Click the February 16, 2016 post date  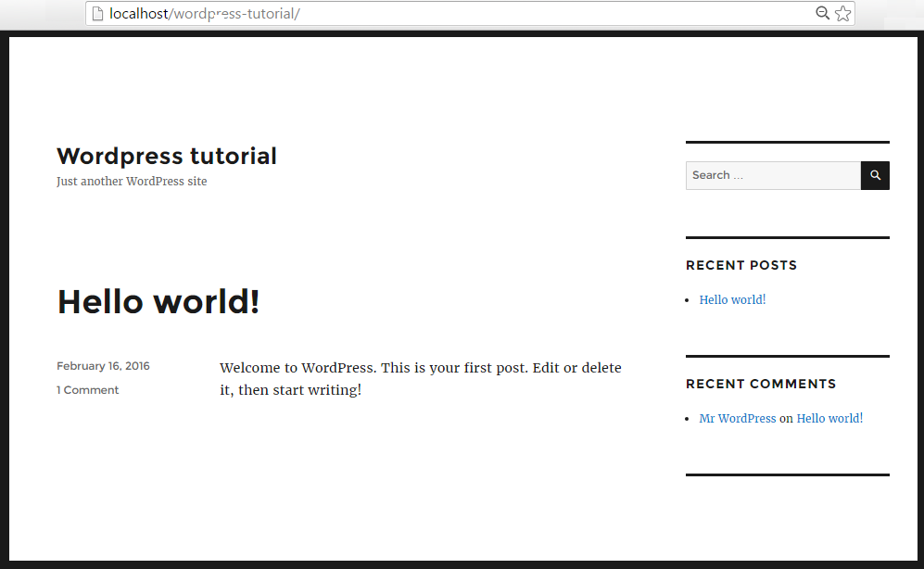[103, 366]
